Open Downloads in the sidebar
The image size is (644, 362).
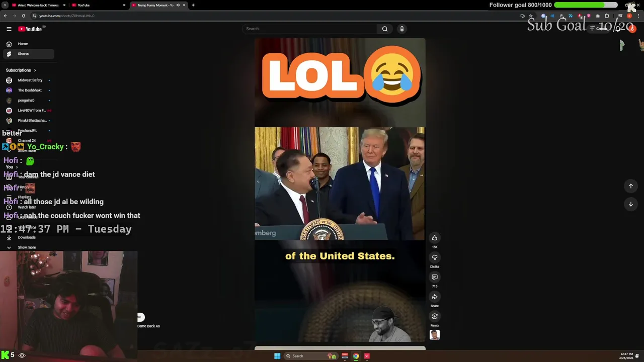click(x=28, y=237)
